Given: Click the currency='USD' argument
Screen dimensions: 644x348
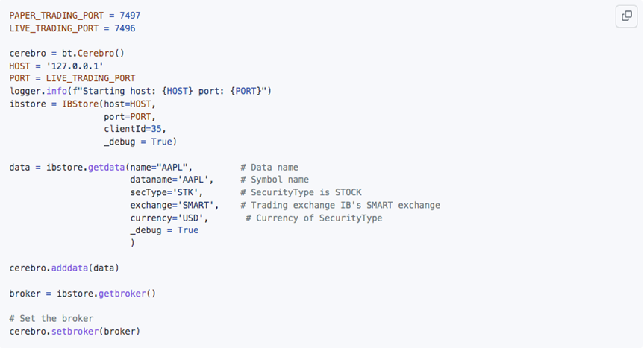Looking at the screenshot, I should [x=166, y=218].
